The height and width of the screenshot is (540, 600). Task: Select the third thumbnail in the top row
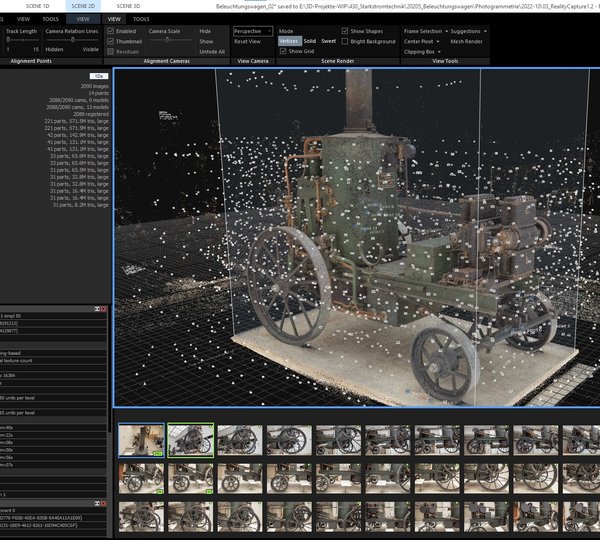tap(240, 440)
